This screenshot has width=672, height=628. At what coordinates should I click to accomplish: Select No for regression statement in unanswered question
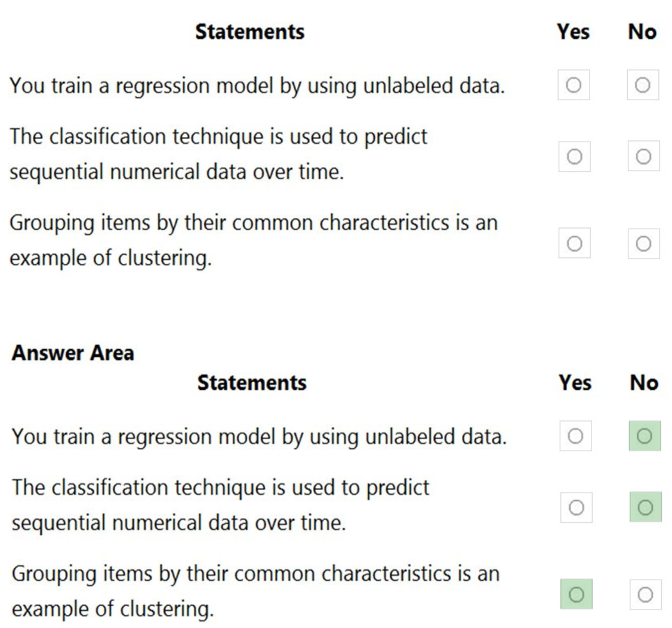click(x=643, y=86)
